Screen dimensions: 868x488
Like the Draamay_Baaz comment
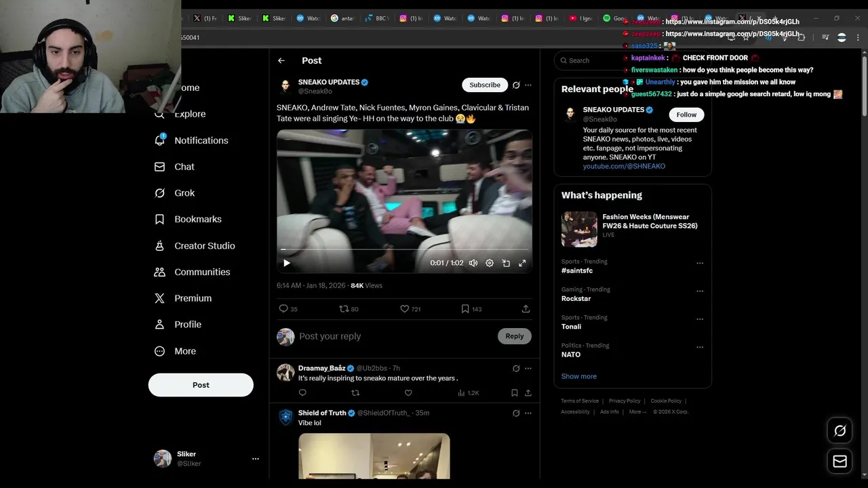pyautogui.click(x=408, y=393)
